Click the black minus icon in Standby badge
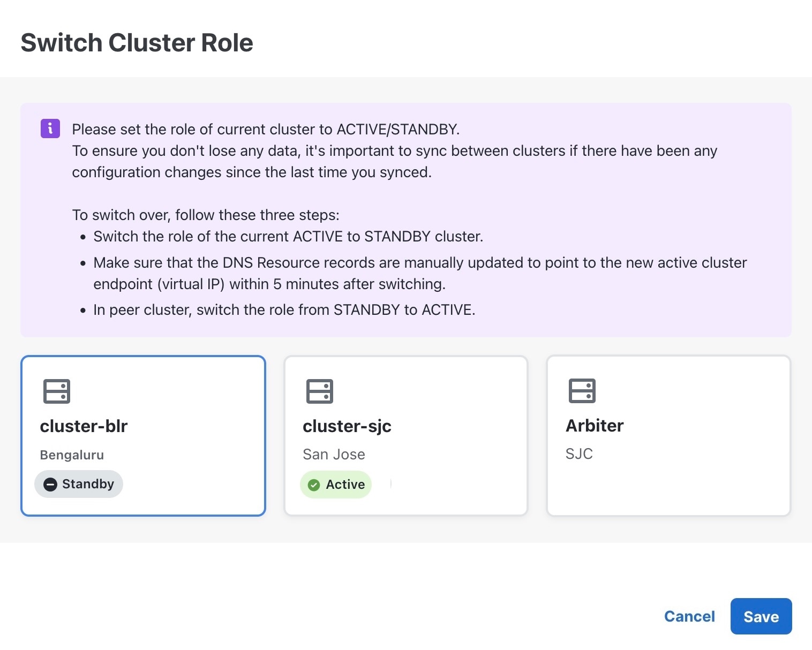The image size is (812, 650). click(50, 485)
